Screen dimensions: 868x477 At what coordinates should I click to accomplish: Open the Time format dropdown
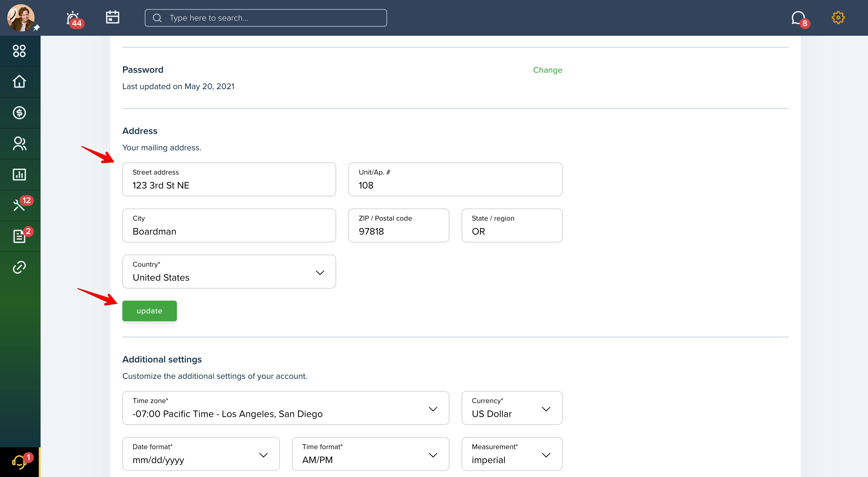[370, 454]
